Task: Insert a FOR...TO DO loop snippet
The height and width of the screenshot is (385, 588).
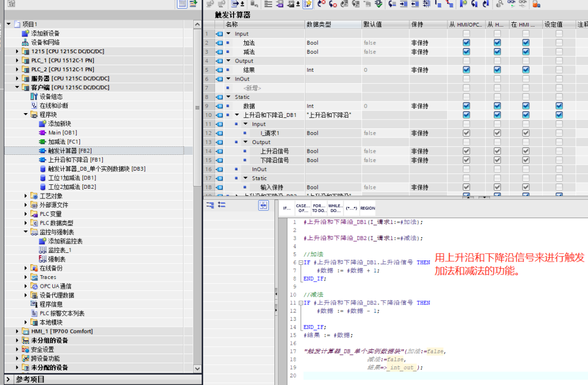Action: click(x=320, y=208)
